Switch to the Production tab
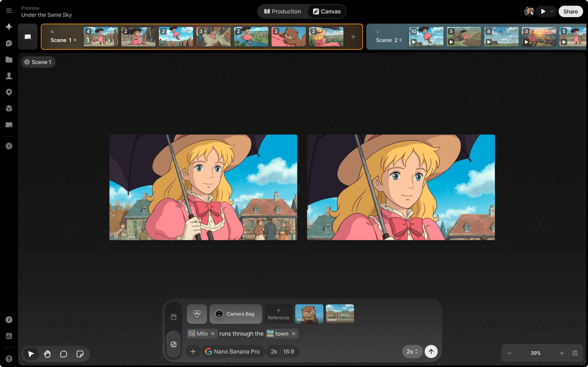This screenshot has height=367, width=588. 283,11
